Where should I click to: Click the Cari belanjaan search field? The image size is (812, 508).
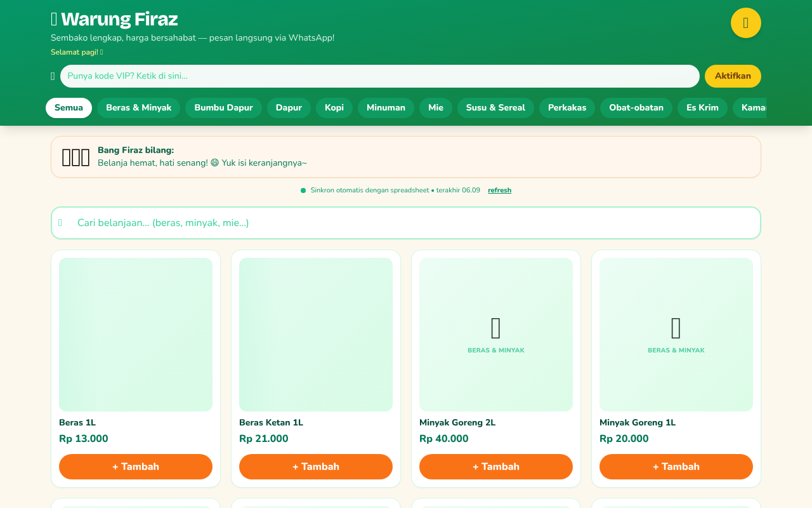pos(406,223)
